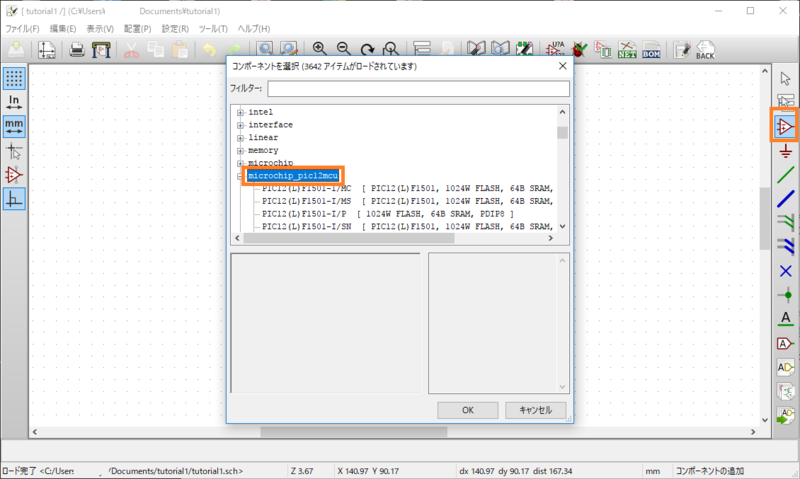Expand the memory library node

[x=240, y=150]
